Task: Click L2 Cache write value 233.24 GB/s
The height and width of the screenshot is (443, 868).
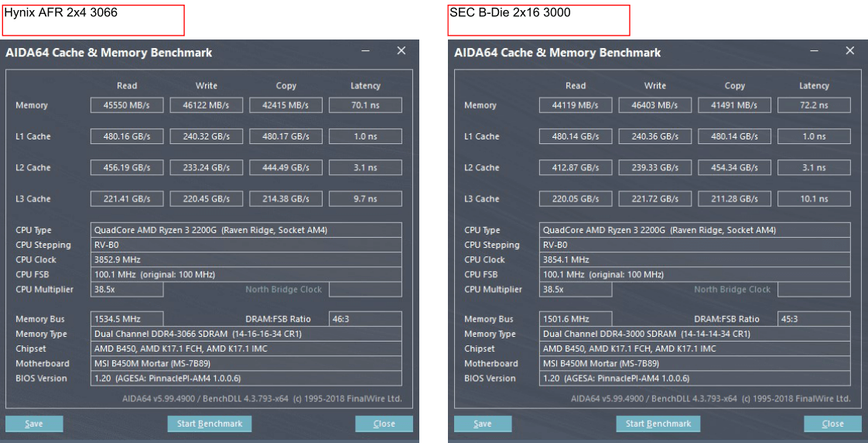Action: [206, 167]
